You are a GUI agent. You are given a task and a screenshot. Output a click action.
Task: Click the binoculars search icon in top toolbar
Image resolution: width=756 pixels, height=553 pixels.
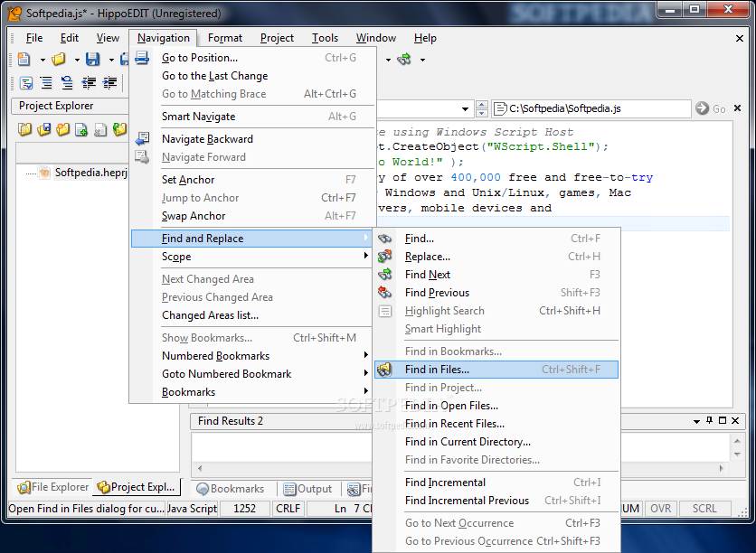404,60
